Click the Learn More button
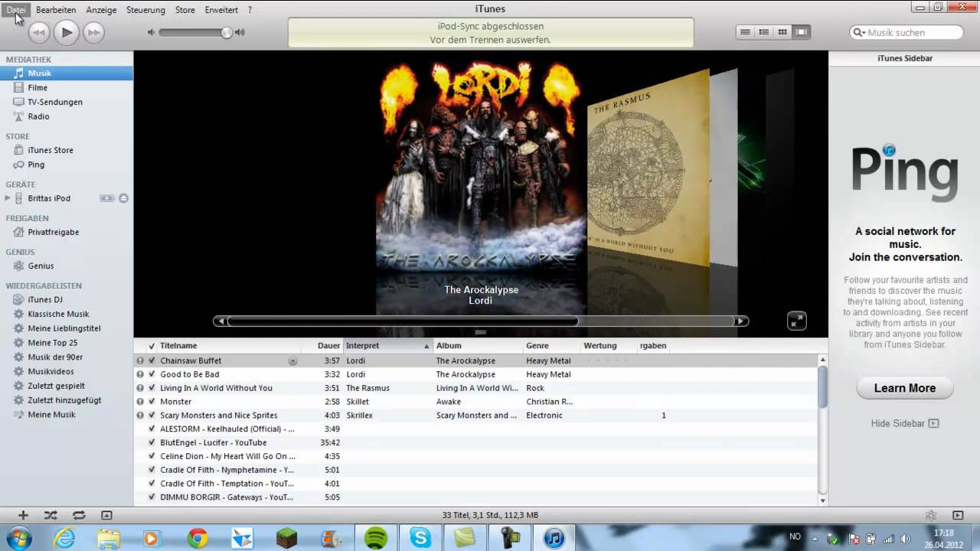Screen dimensions: 980x551 905,388
